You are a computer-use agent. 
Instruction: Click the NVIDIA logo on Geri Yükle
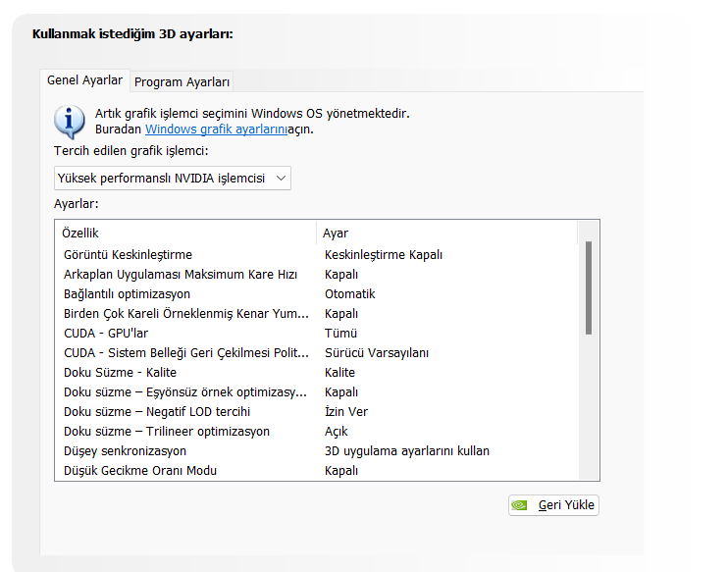tap(520, 505)
